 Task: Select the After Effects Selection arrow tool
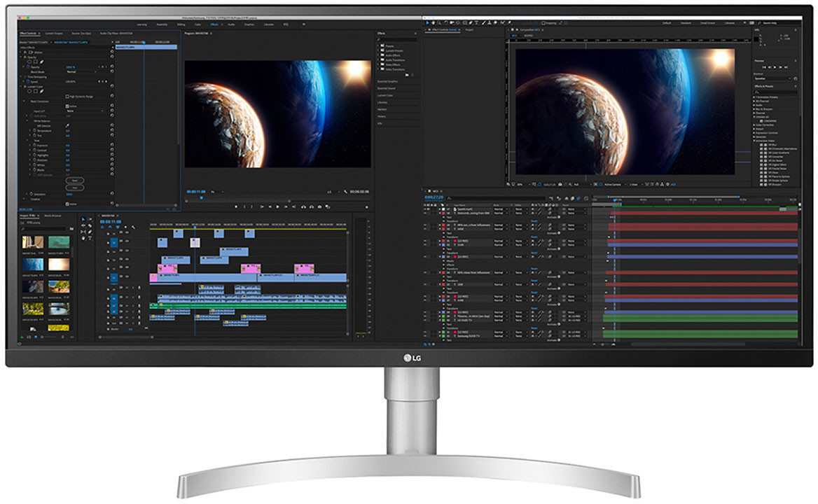(428, 23)
